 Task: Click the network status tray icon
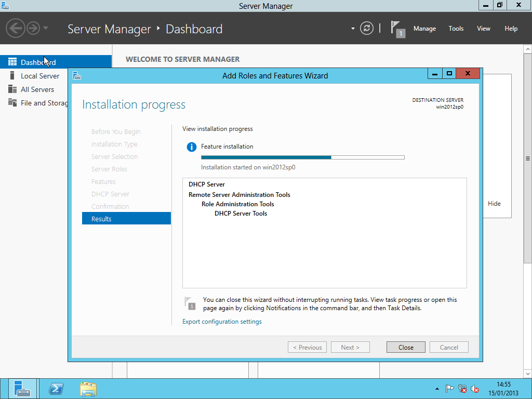tap(462, 389)
